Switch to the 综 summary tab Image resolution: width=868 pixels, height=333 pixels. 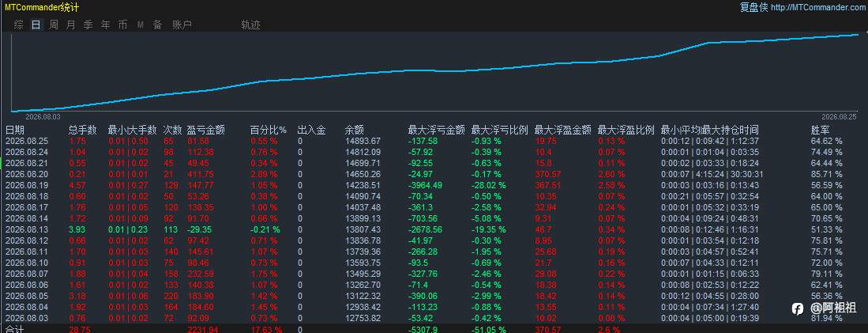point(19,25)
